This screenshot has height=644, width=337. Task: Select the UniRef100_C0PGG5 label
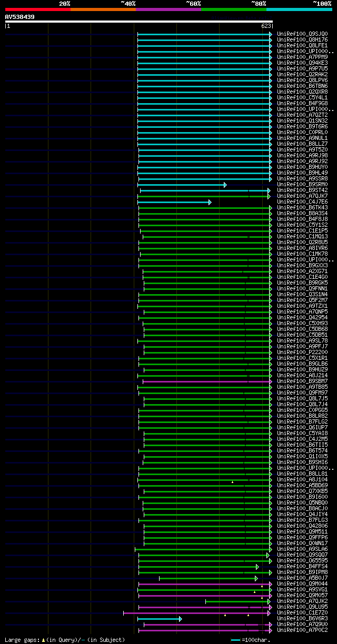(x=302, y=410)
